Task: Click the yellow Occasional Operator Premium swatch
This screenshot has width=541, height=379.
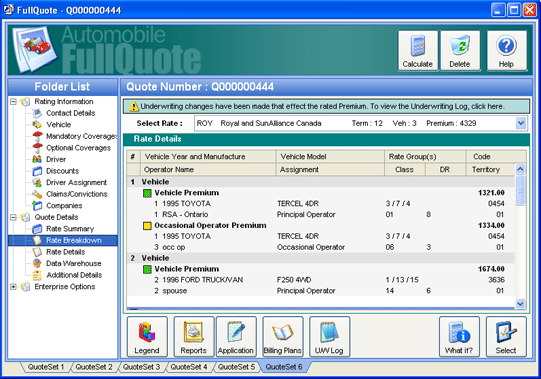Action: pyautogui.click(x=147, y=226)
